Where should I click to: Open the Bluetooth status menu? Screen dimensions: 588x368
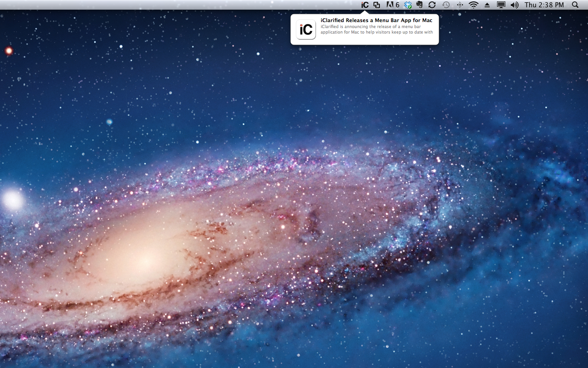(x=460, y=5)
